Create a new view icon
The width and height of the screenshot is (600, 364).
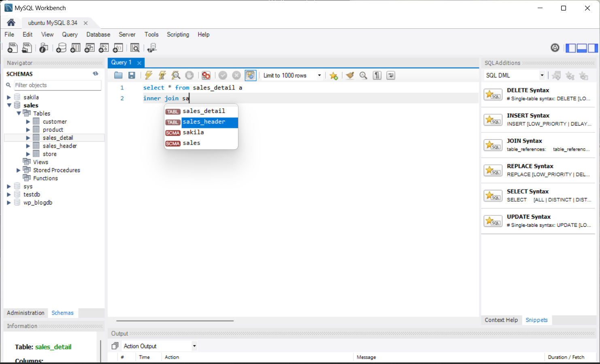coord(89,48)
